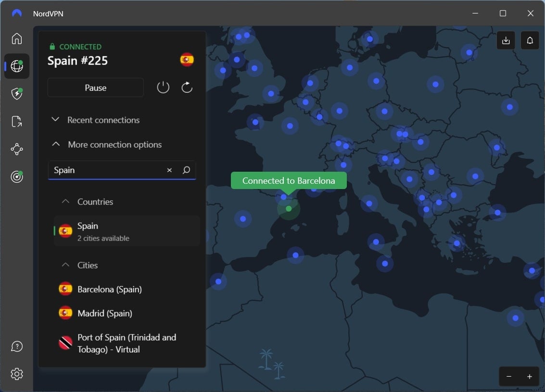545x392 pixels.
Task: Open the file sharing icon in sidebar
Action: pos(17,121)
